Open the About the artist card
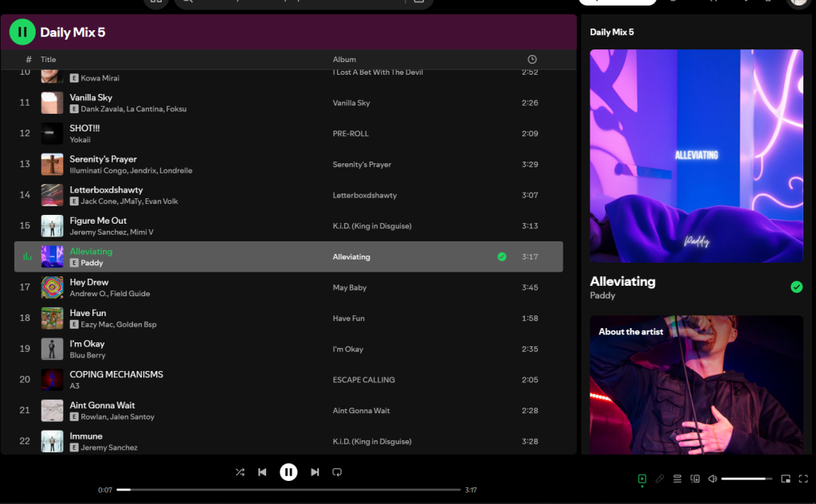The width and height of the screenshot is (816, 504). 696,385
